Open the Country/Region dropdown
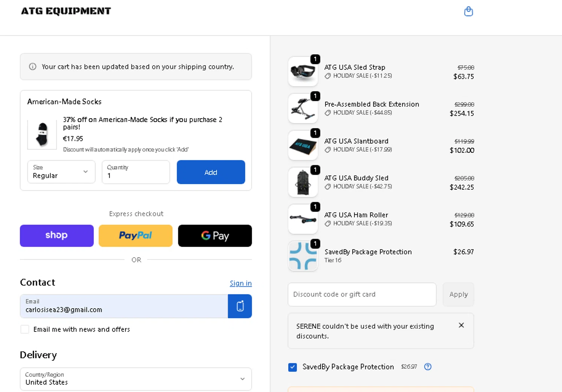The width and height of the screenshot is (562, 392). 136,379
